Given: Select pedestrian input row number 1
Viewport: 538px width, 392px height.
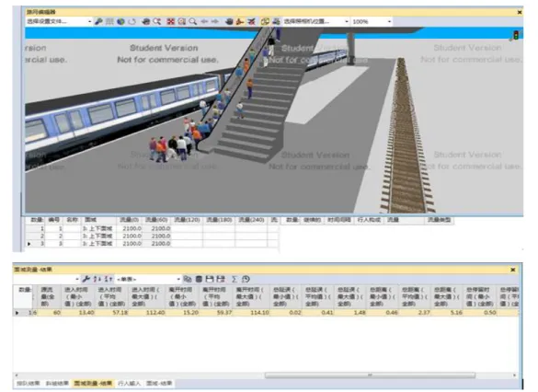Looking at the screenshot, I should pos(151,228).
